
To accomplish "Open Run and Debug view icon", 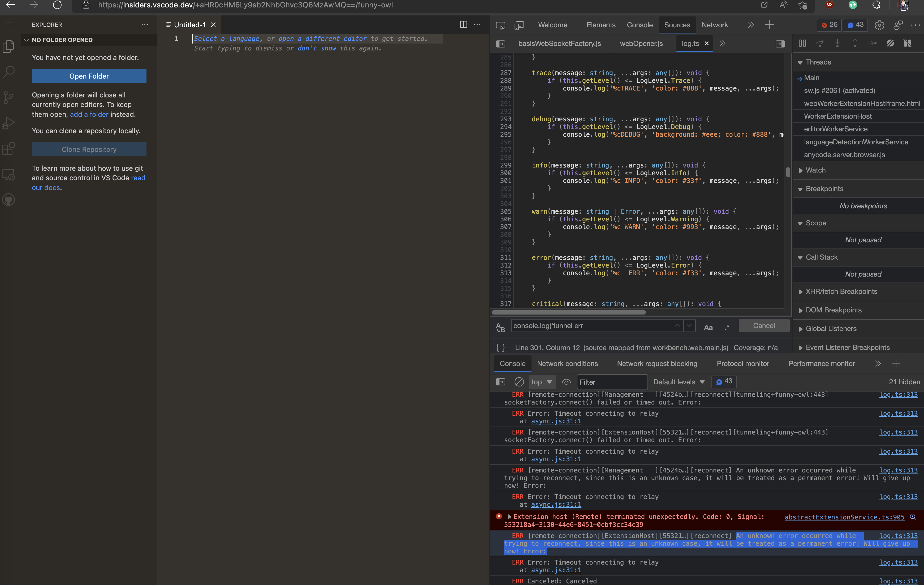I will point(8,123).
